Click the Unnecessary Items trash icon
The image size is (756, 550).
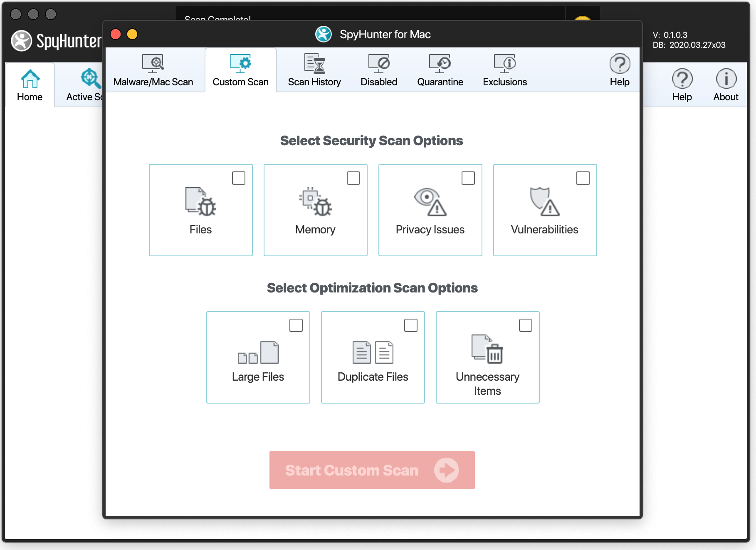487,349
